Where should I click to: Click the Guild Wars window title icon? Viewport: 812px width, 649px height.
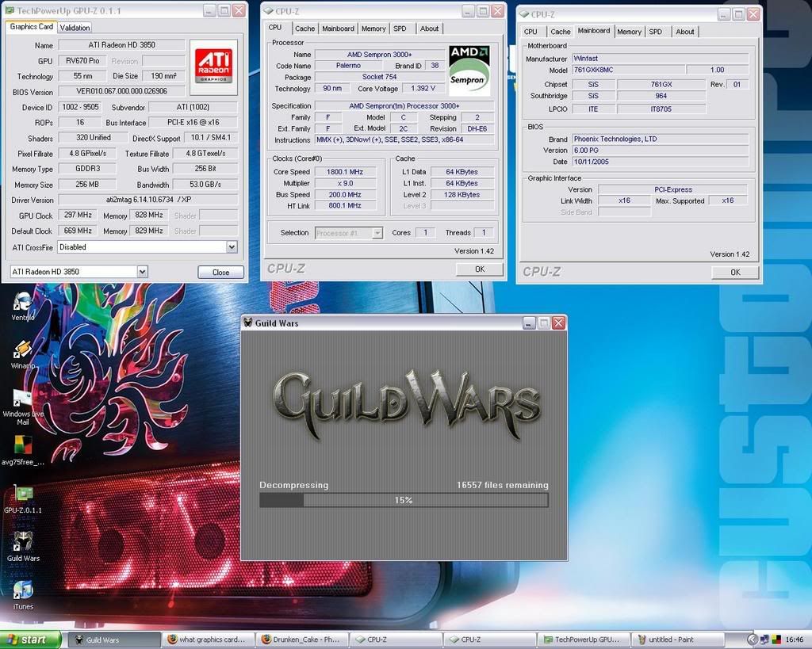click(248, 323)
